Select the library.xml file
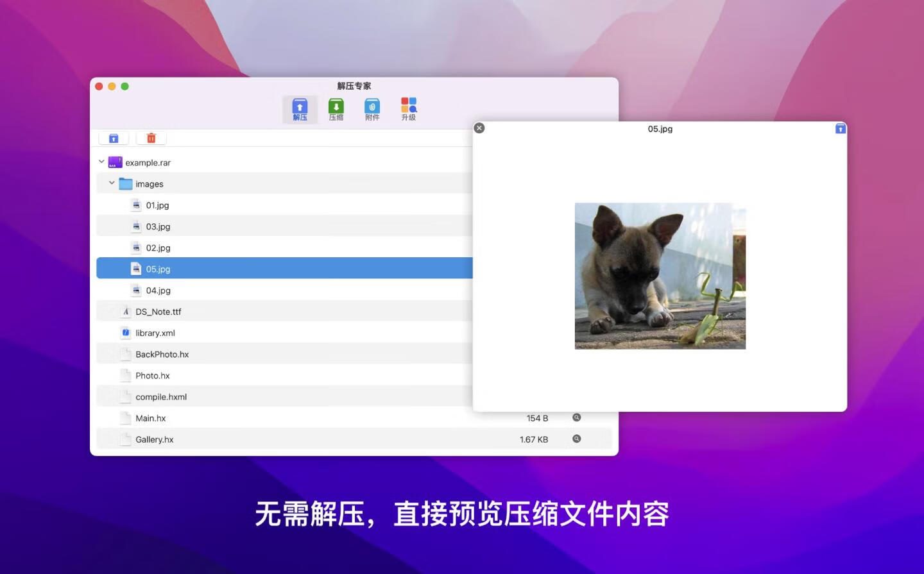Viewport: 924px width, 574px height. (155, 333)
